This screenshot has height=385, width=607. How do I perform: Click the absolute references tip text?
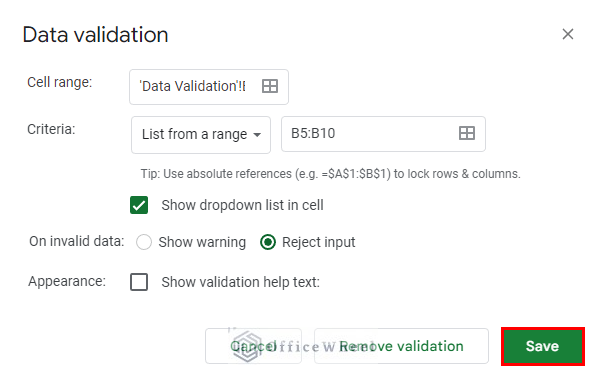[x=330, y=174]
